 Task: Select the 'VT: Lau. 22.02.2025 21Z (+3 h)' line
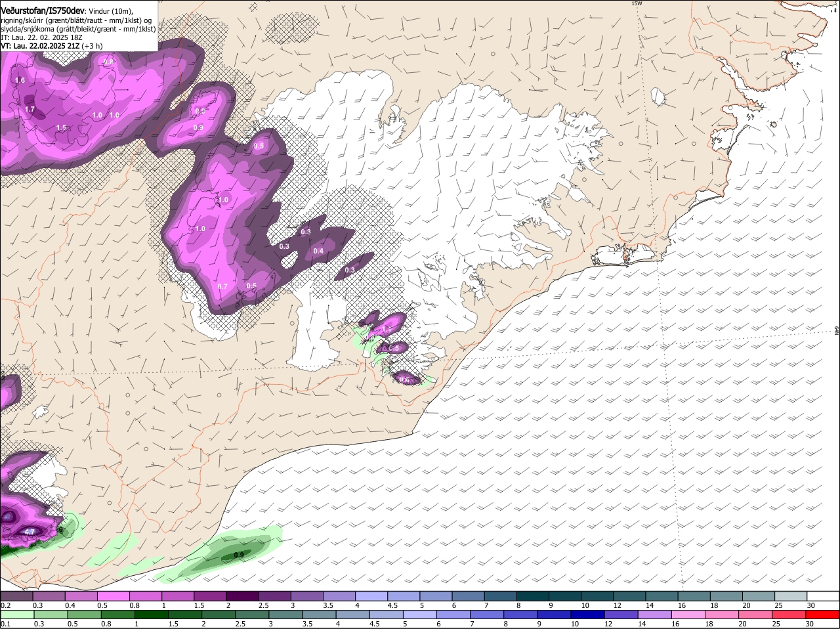(x=51, y=46)
